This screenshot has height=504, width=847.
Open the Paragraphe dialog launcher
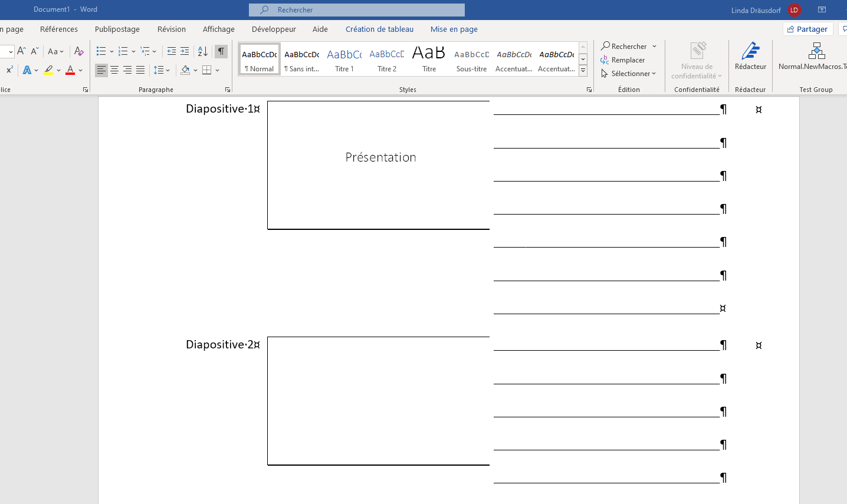tap(228, 90)
